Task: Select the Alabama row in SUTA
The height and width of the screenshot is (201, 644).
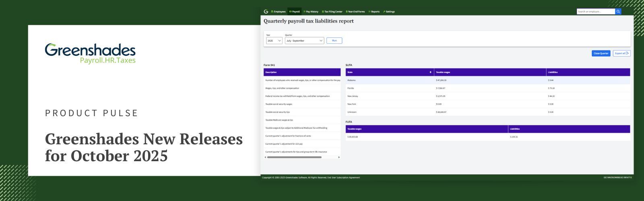Action: pos(488,80)
